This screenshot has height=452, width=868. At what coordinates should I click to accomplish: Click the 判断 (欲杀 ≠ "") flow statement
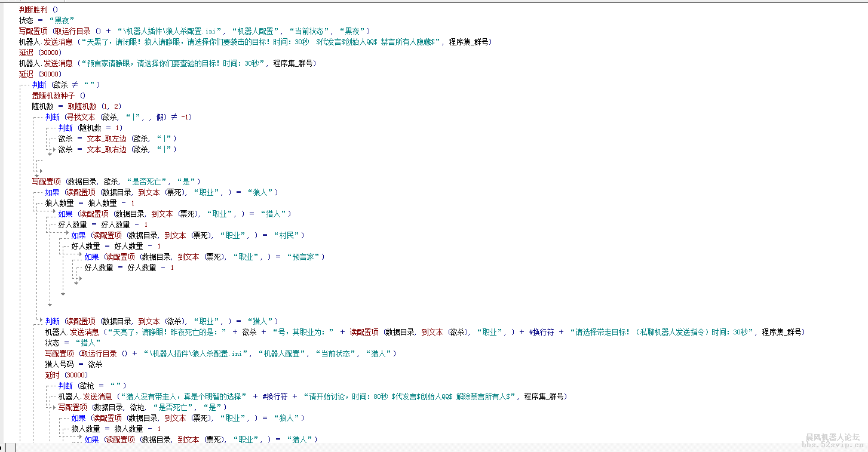[66, 85]
